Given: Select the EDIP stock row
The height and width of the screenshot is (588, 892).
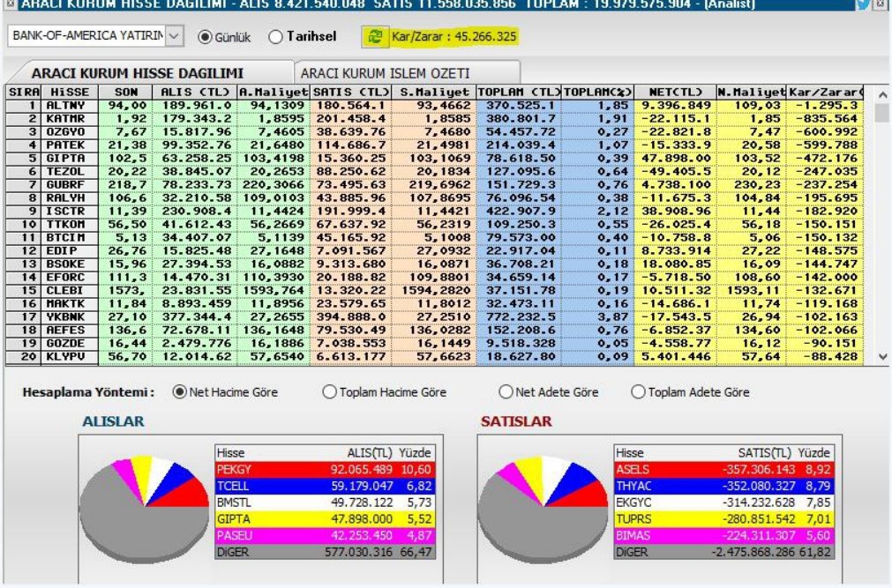Looking at the screenshot, I should 435,250.
